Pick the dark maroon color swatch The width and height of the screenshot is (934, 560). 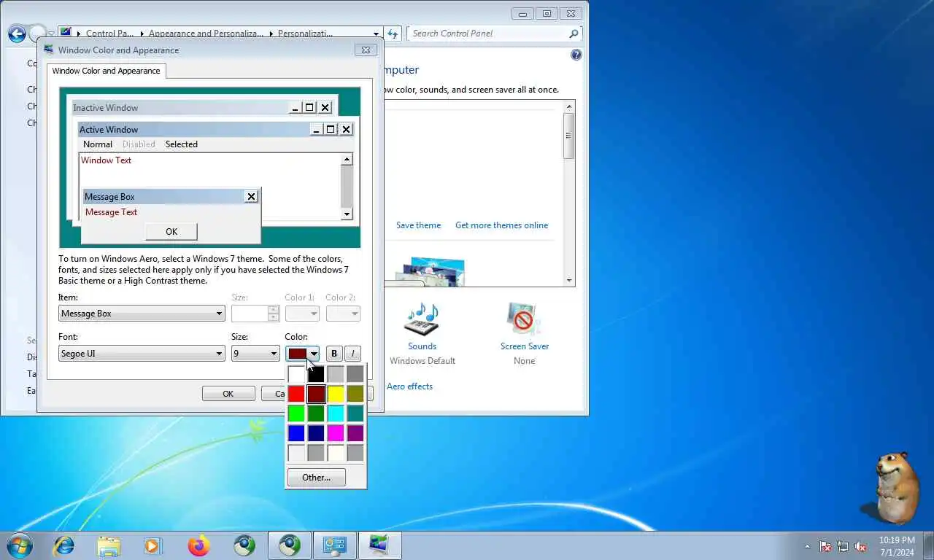point(316,394)
